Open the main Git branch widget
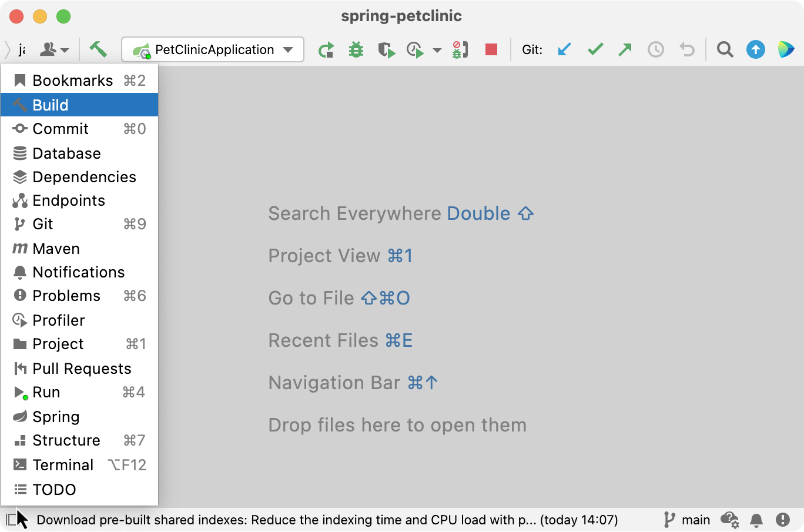Viewport: 804px width, 532px height. pyautogui.click(x=687, y=520)
